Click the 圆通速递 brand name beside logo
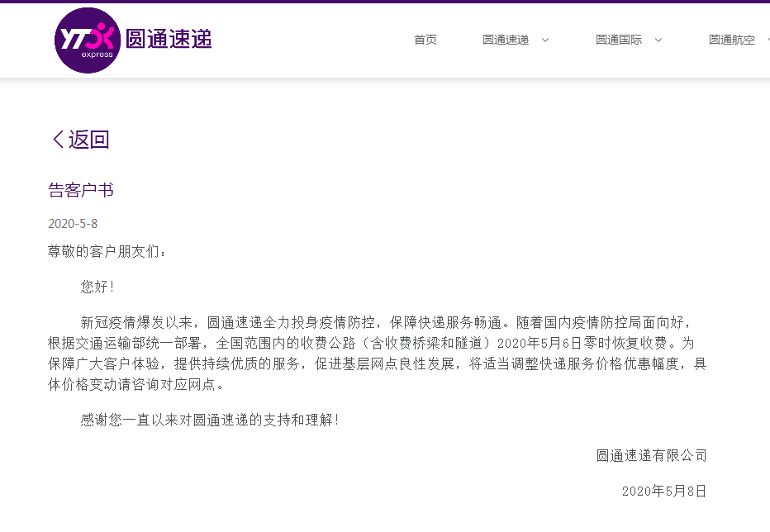Screen dimensions: 770x532 click(169, 39)
